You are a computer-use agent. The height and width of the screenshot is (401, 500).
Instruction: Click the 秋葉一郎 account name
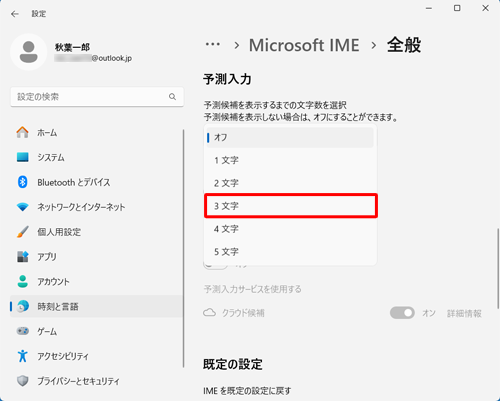tap(72, 47)
